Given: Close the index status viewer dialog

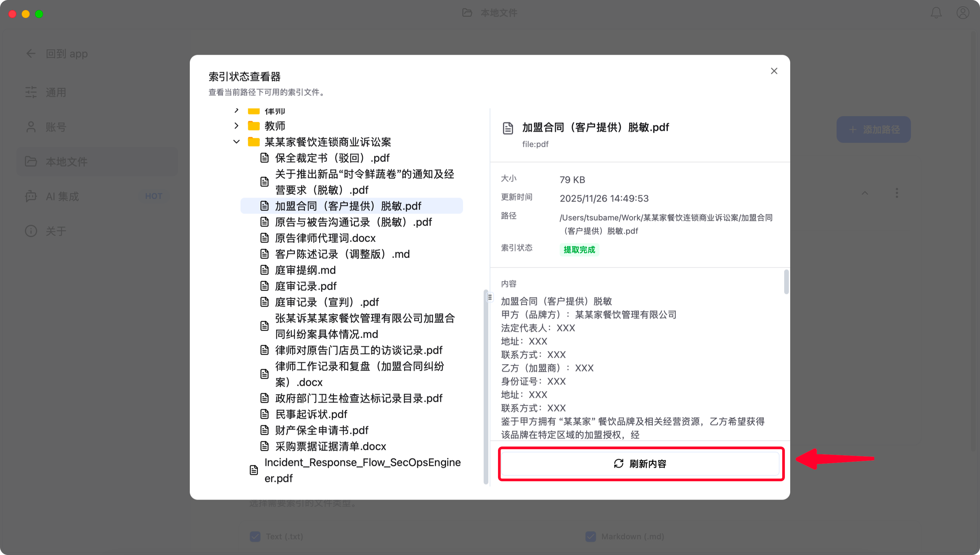Looking at the screenshot, I should [774, 71].
